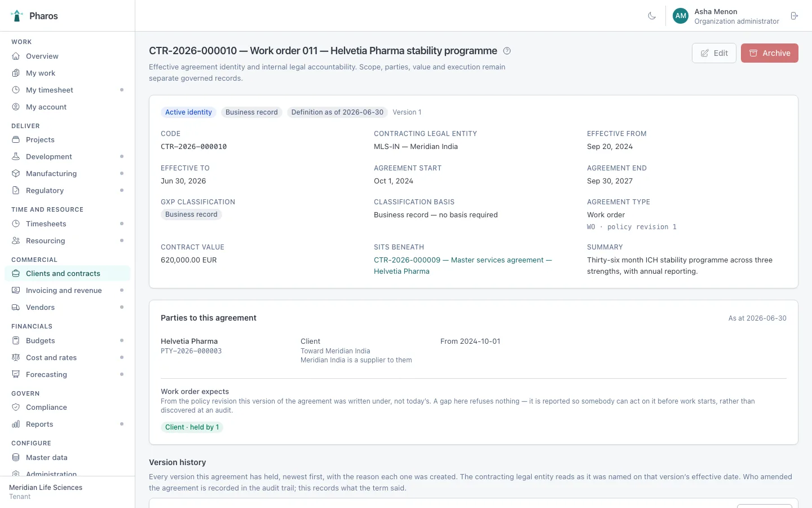Open help icon beside agreement title
The height and width of the screenshot is (508, 812).
tap(507, 51)
